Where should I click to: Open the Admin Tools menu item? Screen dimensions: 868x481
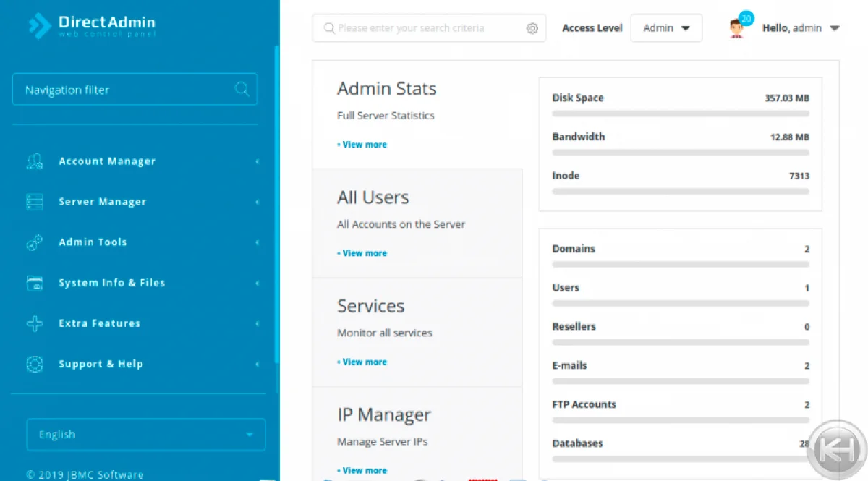click(93, 242)
